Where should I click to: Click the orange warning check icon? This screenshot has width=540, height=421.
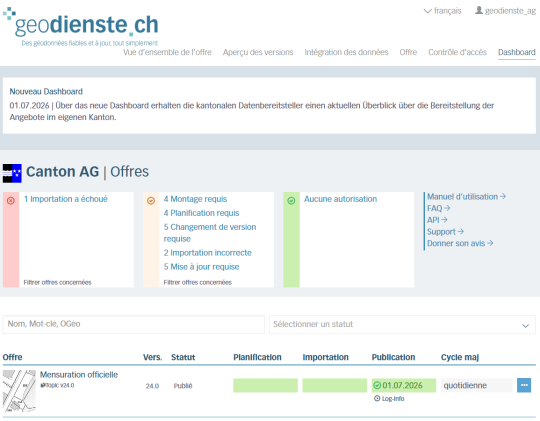coord(151,201)
